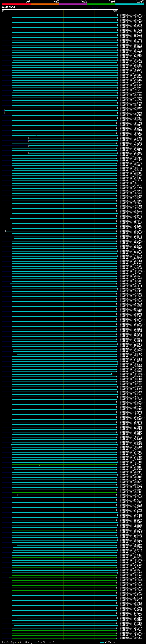Open hit UniRef100_O81363
The width and height of the screenshot is (146, 644).
[x=131, y=135]
